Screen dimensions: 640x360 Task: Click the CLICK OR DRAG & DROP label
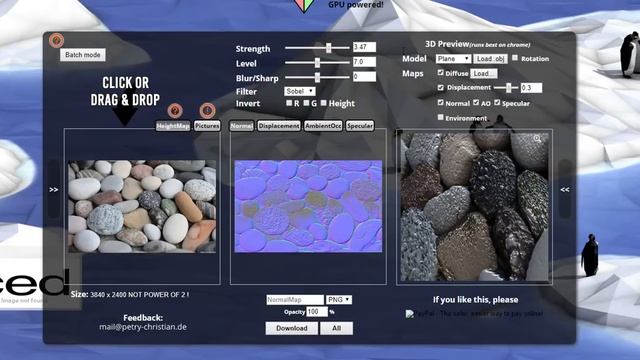pos(125,91)
